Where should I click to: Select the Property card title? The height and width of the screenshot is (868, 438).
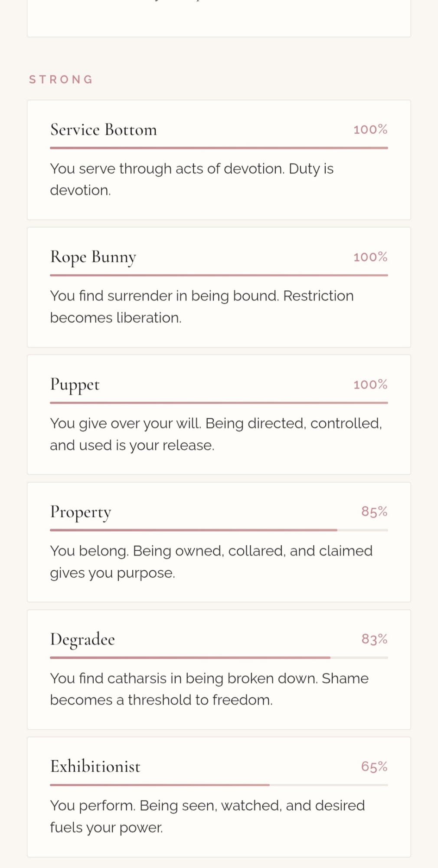pos(81,512)
